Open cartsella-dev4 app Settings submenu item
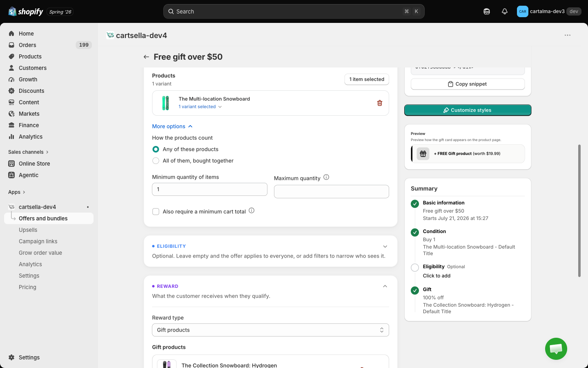Screen dimensions: 588x368 (29, 276)
